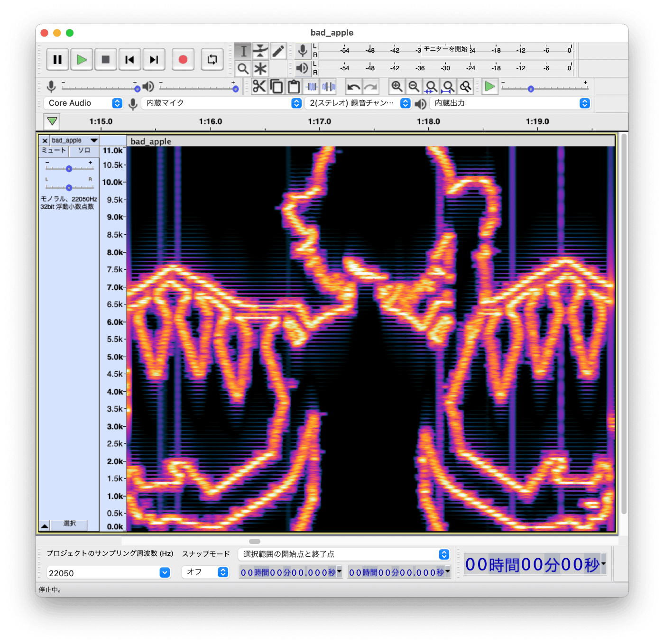This screenshot has width=664, height=644.
Task: Toggle zoom with zoom toggle icon
Action: [466, 86]
